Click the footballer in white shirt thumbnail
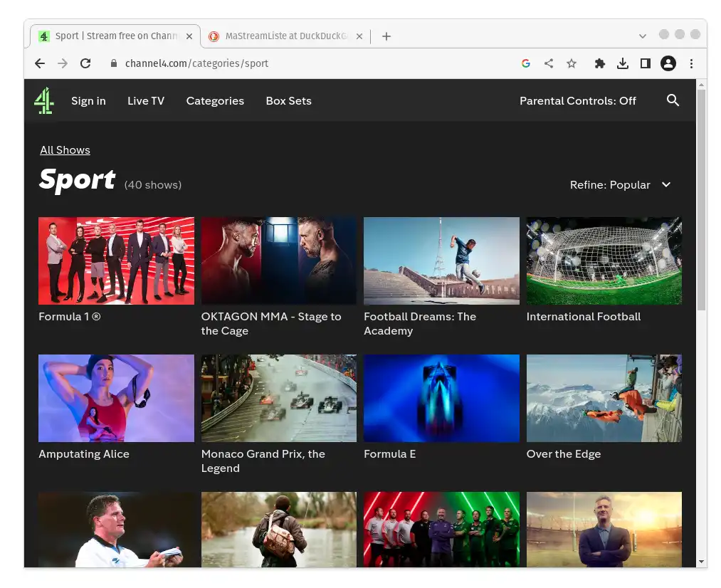Image resolution: width=721 pixels, height=588 pixels. [116, 530]
